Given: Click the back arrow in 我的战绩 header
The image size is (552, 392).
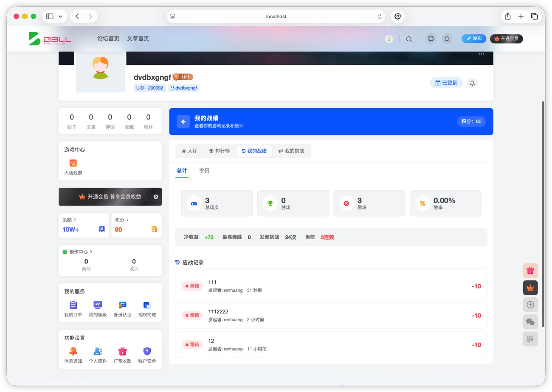Looking at the screenshot, I should [183, 122].
